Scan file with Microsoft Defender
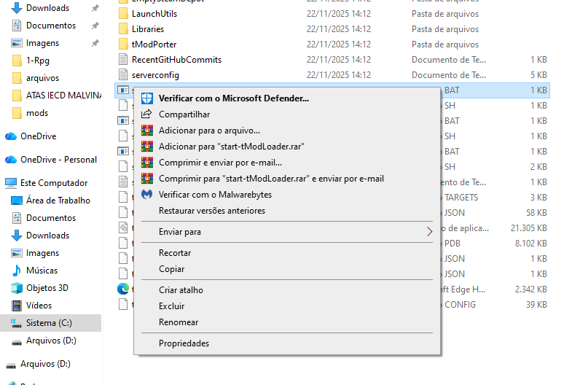Viewport: 588px width, 385px height. click(287, 98)
